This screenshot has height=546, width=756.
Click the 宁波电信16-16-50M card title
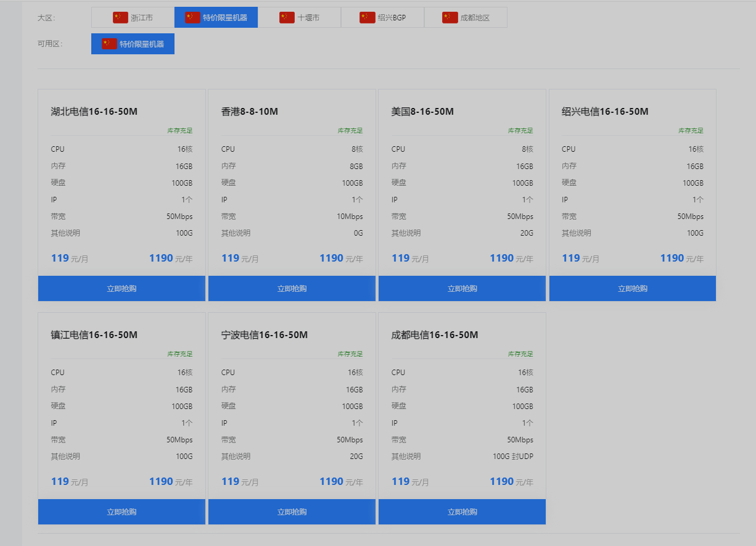coord(265,335)
